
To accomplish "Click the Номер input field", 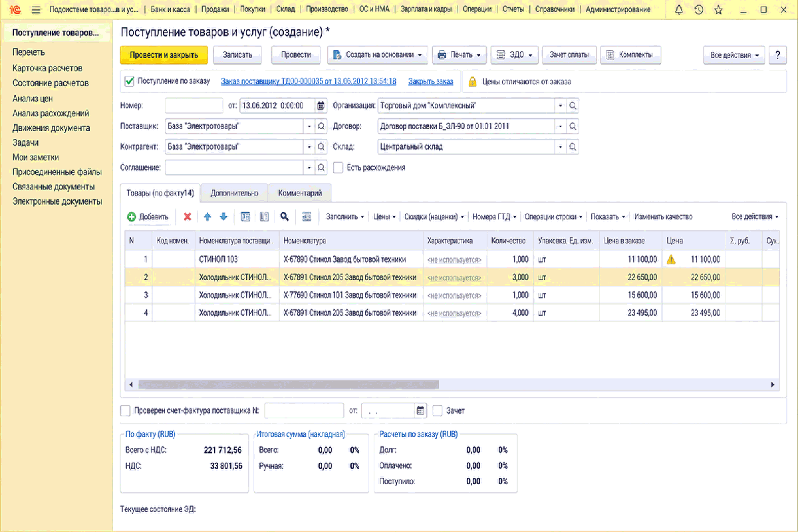I will click(194, 106).
